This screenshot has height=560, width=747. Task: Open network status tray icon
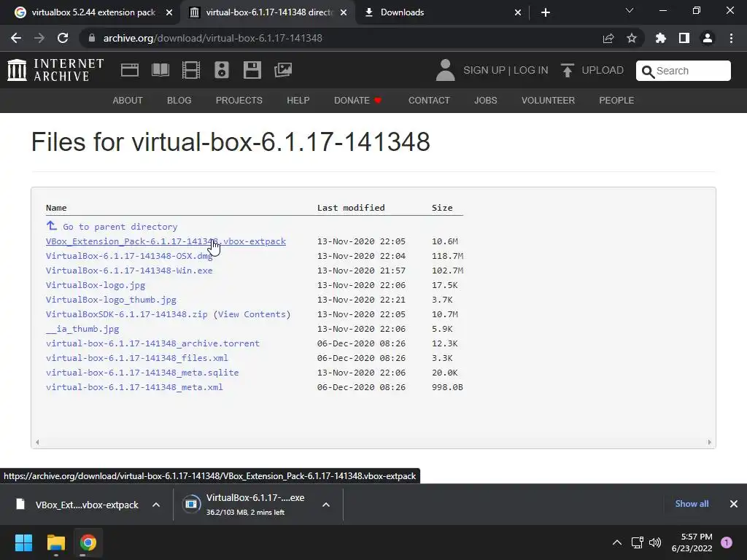(638, 542)
